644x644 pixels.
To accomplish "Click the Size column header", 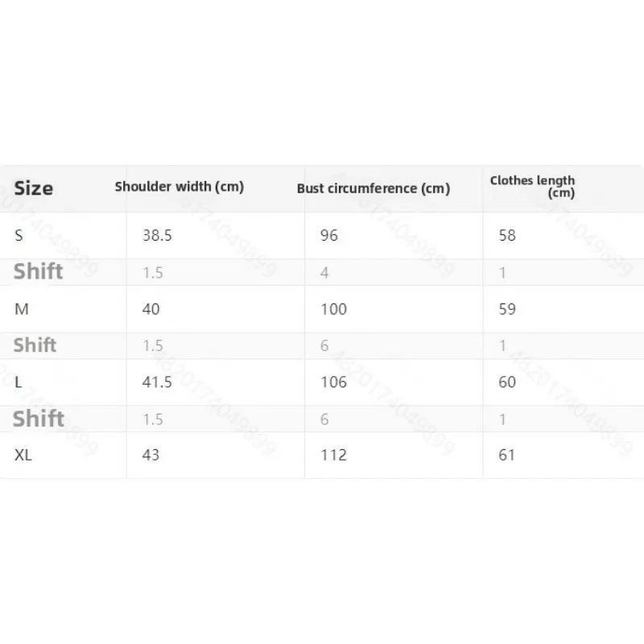I will point(34,188).
